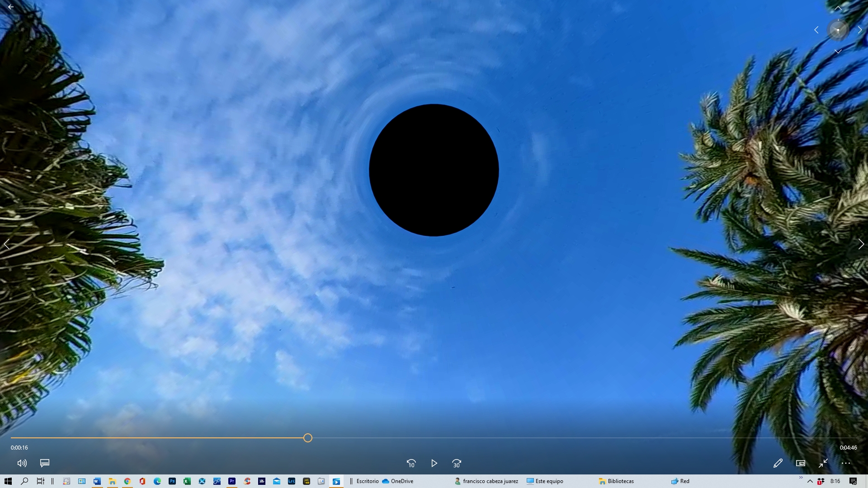This screenshot has height=488, width=868.
Task: Skip back 10 seconds
Action: [x=411, y=463]
